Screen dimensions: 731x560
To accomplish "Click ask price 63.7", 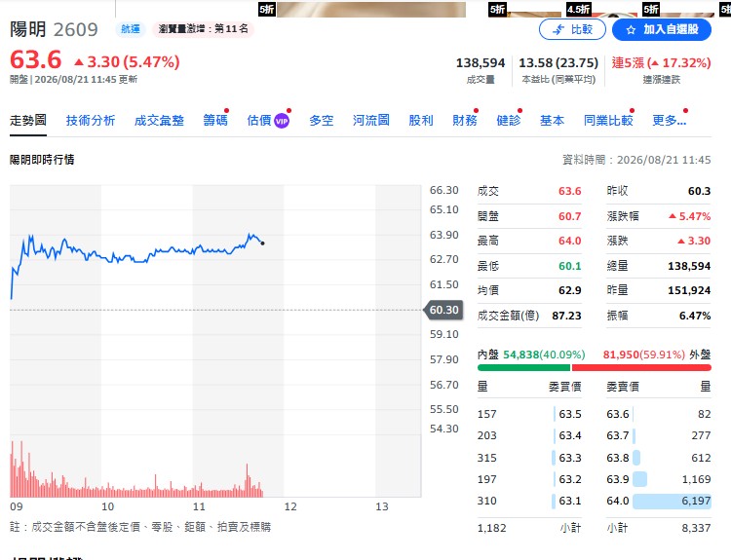I will [x=618, y=435].
